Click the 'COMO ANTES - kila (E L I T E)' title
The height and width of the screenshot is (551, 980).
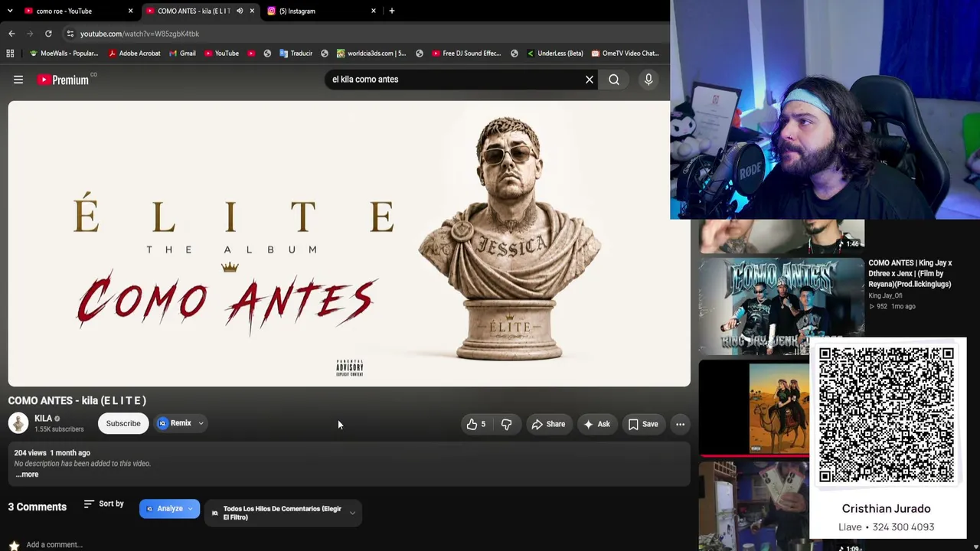[x=77, y=400]
